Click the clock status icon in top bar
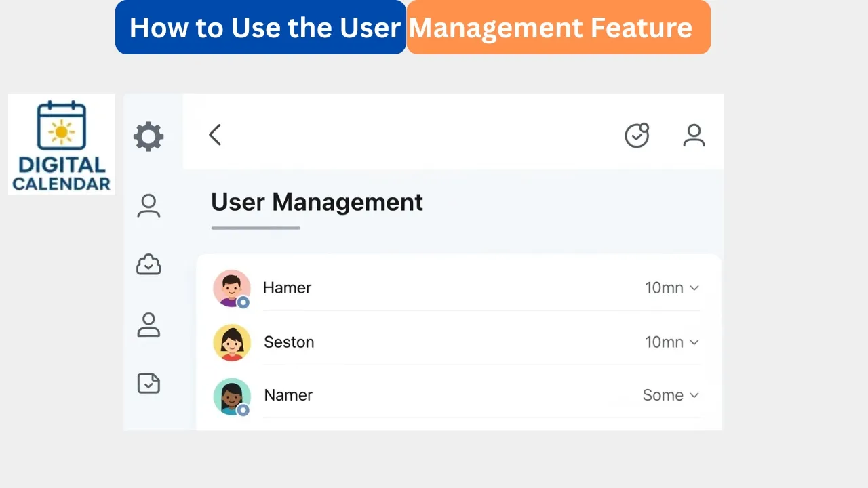868x488 pixels. 637,135
